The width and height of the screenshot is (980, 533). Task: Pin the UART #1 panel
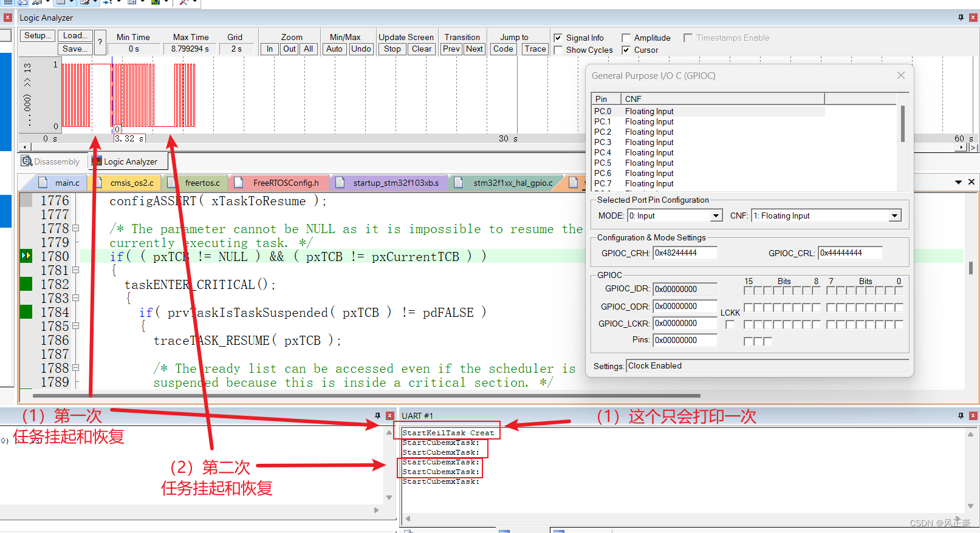point(961,416)
